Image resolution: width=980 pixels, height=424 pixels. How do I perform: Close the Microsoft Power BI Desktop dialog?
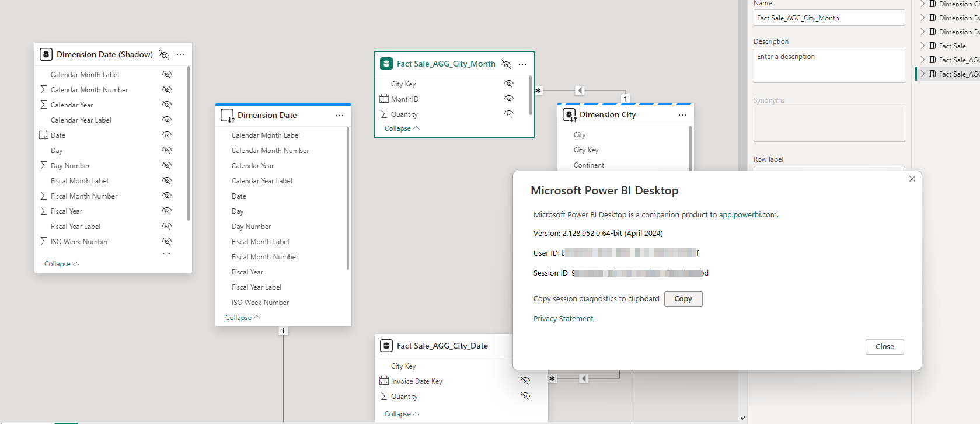click(884, 347)
